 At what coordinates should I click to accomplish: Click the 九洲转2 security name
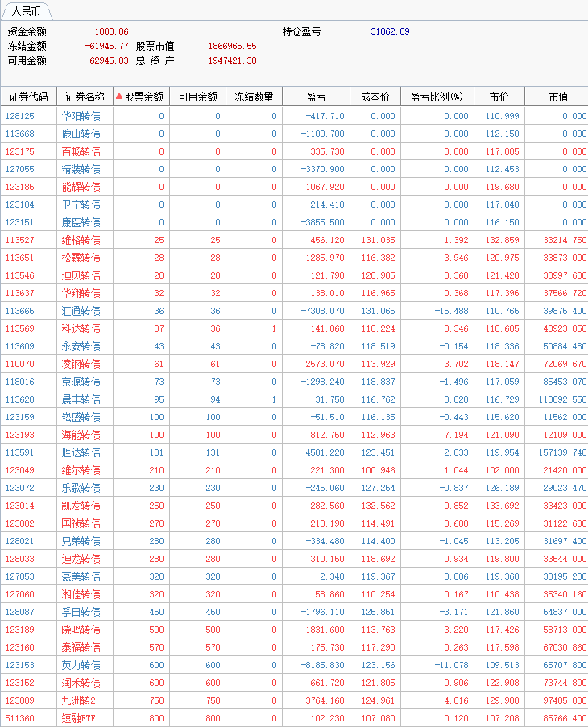79,700
